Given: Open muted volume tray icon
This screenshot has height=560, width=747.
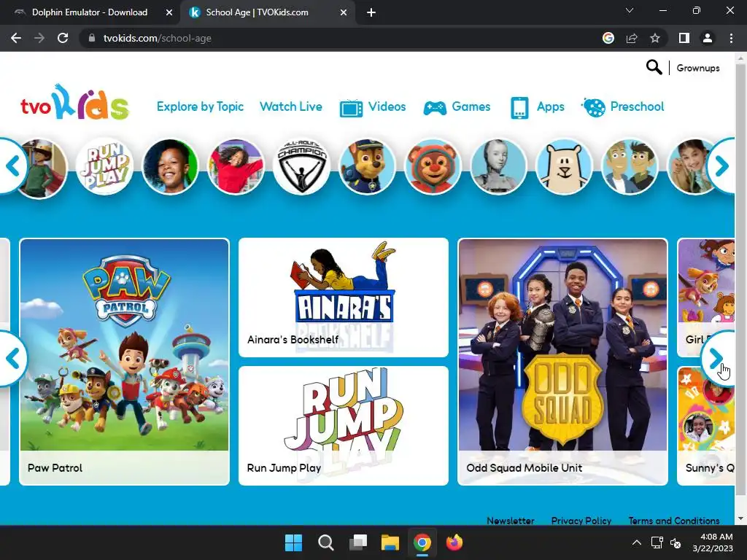Looking at the screenshot, I should click(x=676, y=542).
